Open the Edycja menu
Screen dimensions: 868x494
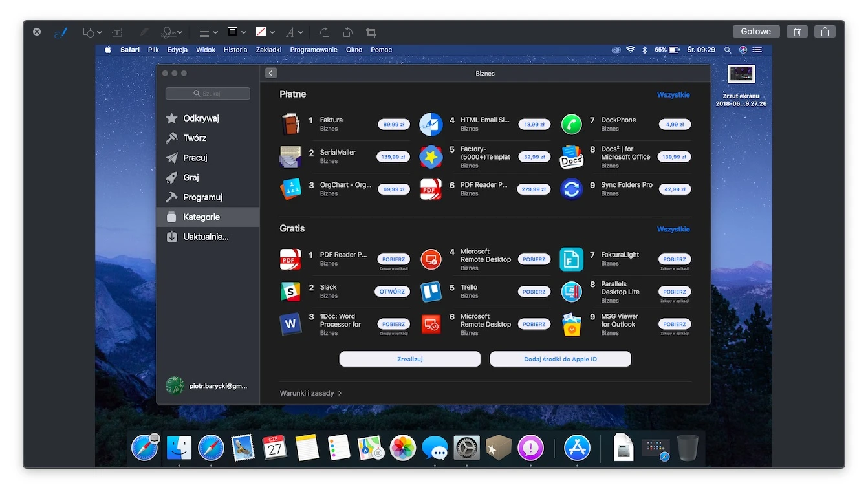click(177, 50)
